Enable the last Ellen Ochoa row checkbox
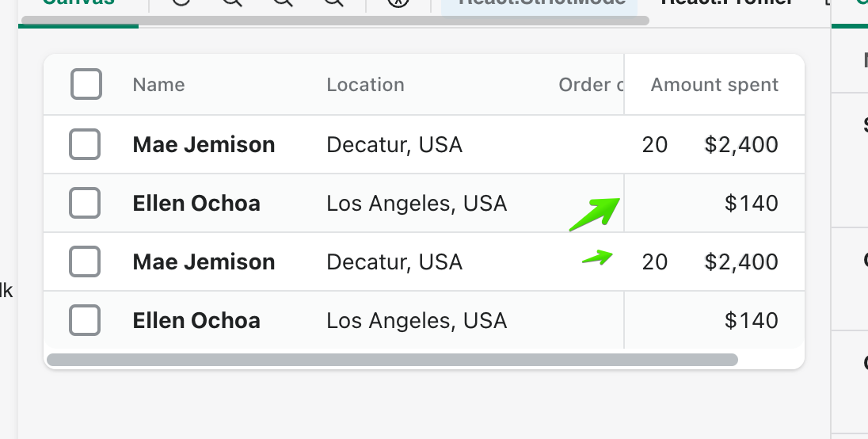 (x=85, y=321)
